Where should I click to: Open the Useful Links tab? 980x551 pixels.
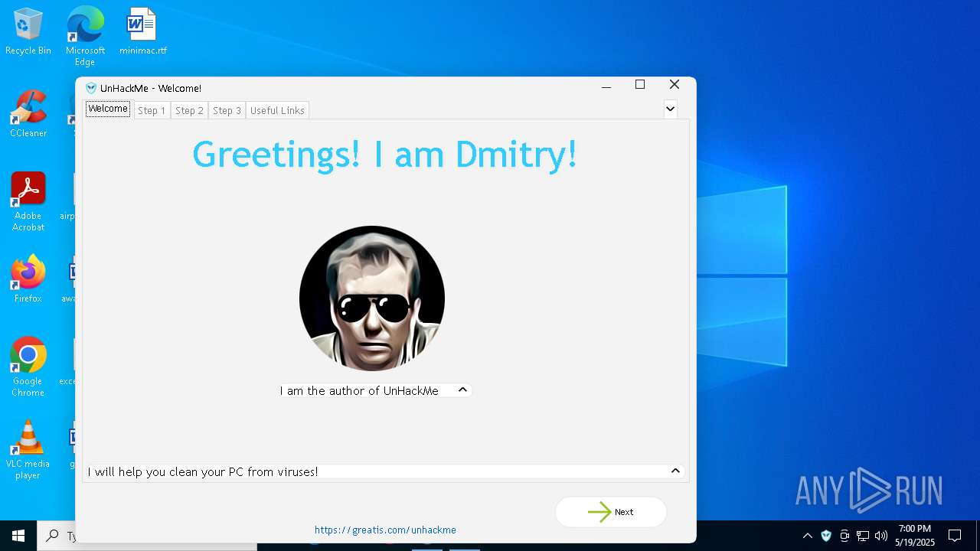point(277,110)
